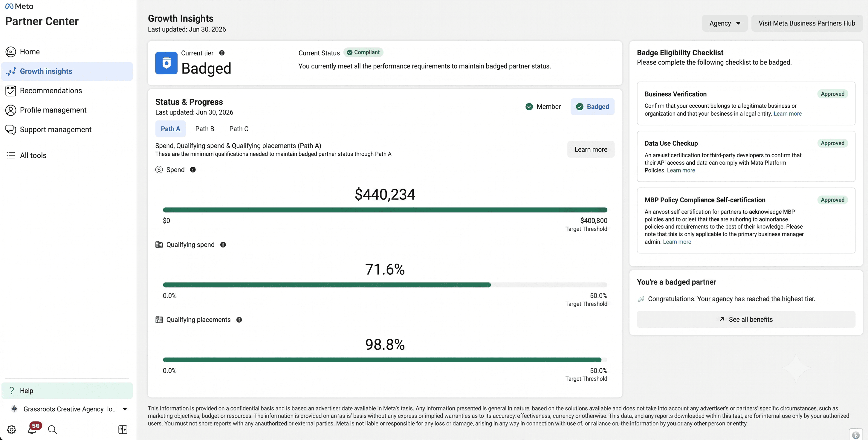Click the Meta logo
Image resolution: width=868 pixels, height=440 pixels.
19,6
